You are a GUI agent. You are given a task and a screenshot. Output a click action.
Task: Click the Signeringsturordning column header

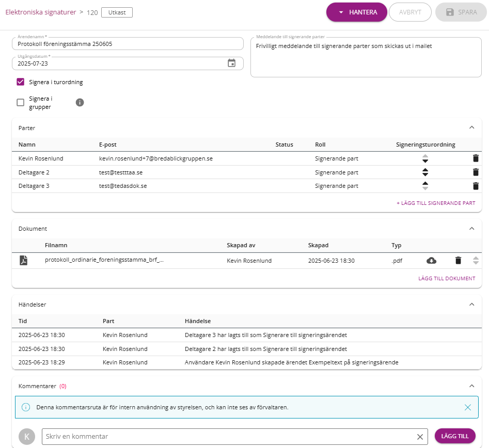[425, 145]
